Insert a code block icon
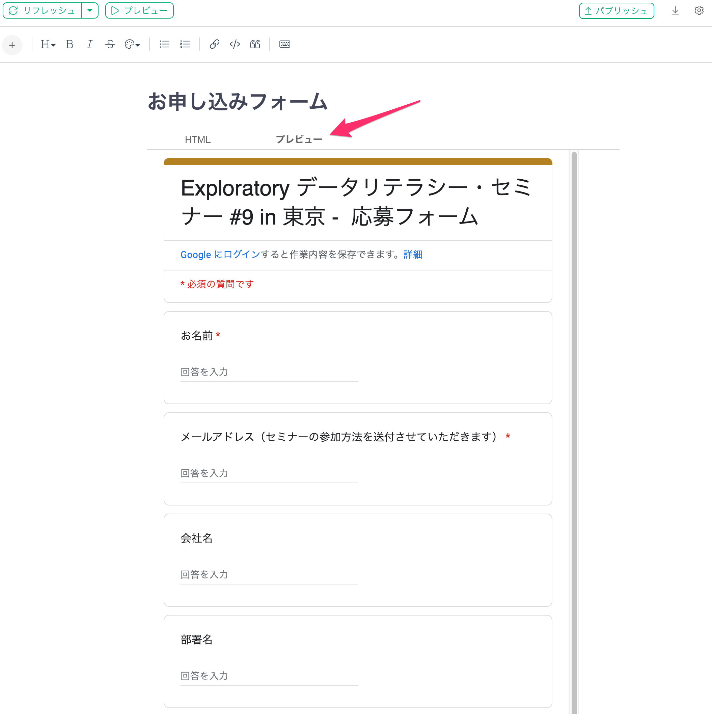Screen dimensions: 712x728 pyautogui.click(x=235, y=45)
